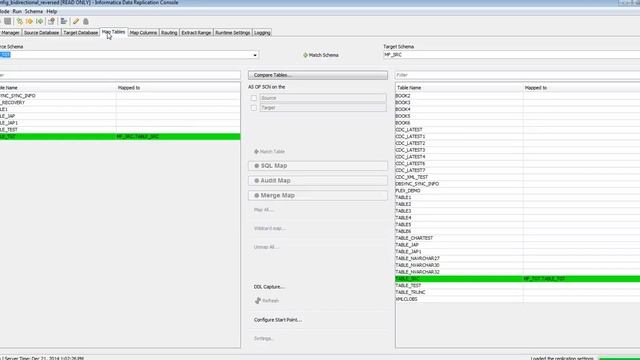Select the TABLE1 target table row
The height and width of the screenshot is (360, 640).
tap(518, 198)
